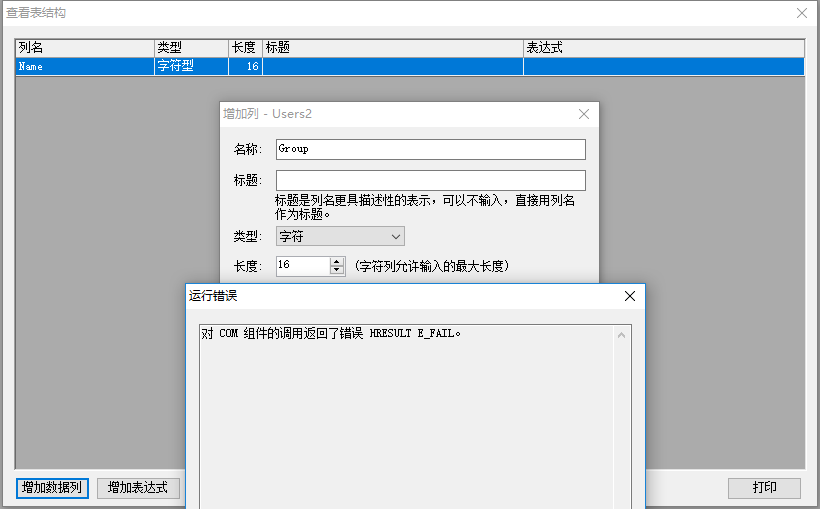Click the 长度 column header
Viewport: 820px width, 509px height.
tap(245, 48)
